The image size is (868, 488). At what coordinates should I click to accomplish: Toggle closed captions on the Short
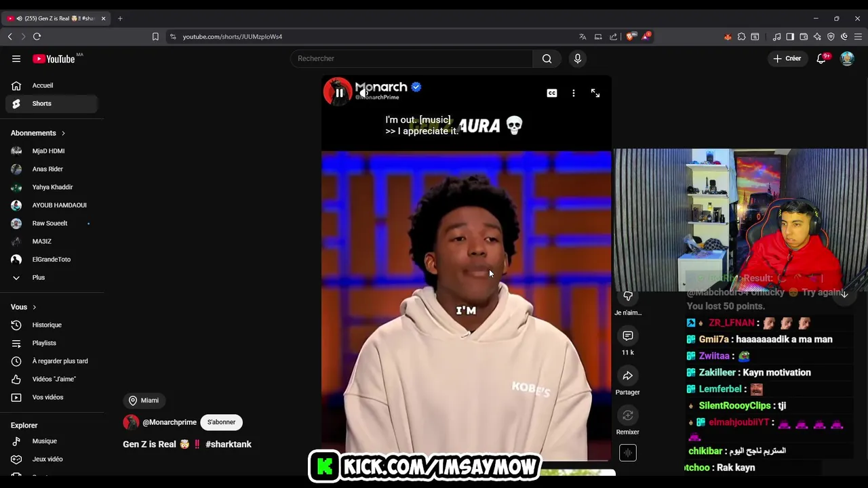click(552, 94)
